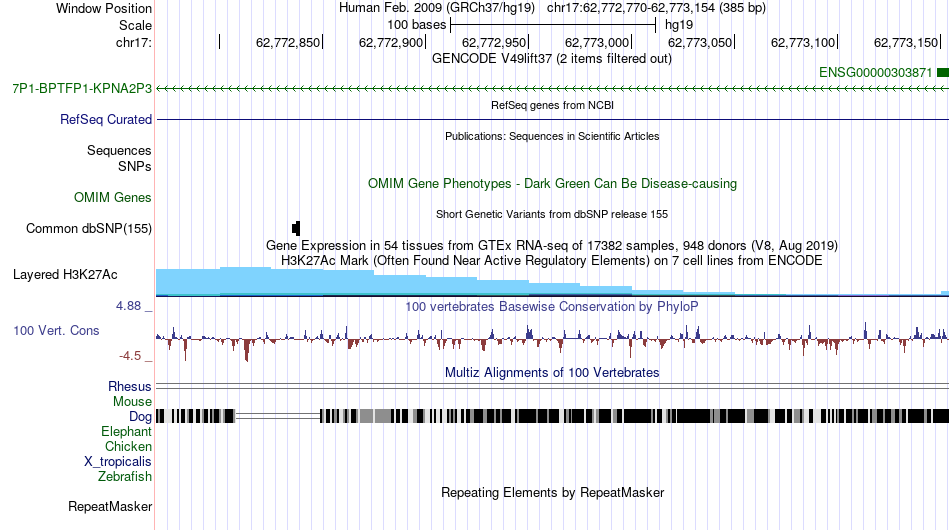
Task: Click the Zebrafish species label
Action: [x=125, y=477]
